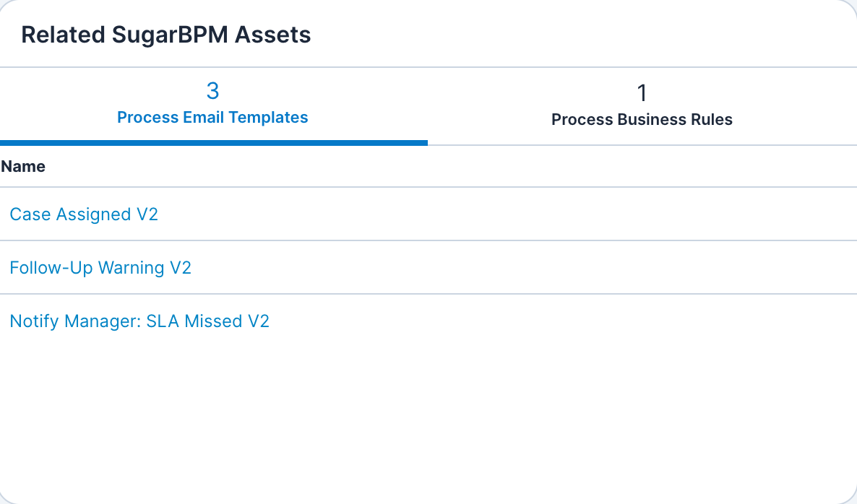Viewport: 857px width, 504px height.
Task: Sort records by the Name column header
Action: click(x=24, y=166)
